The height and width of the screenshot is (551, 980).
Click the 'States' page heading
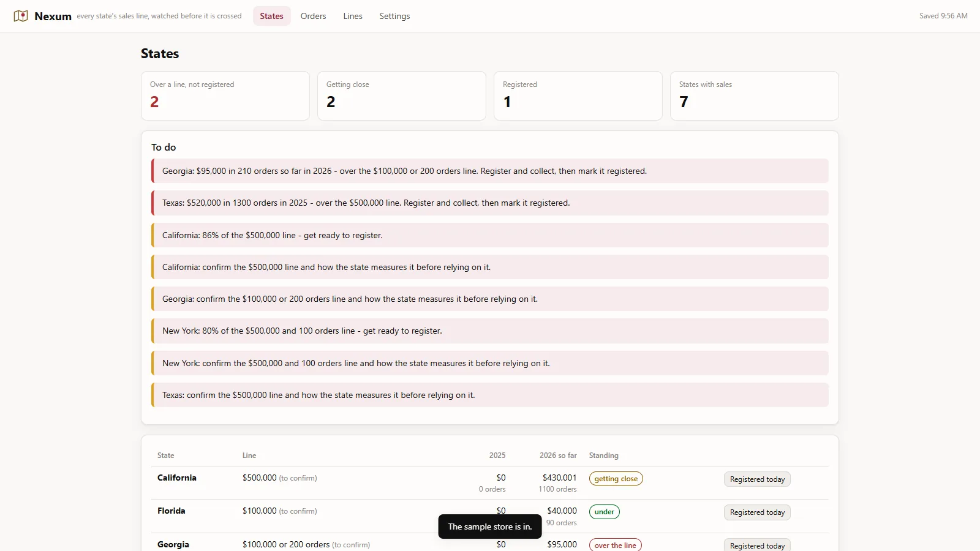160,53
